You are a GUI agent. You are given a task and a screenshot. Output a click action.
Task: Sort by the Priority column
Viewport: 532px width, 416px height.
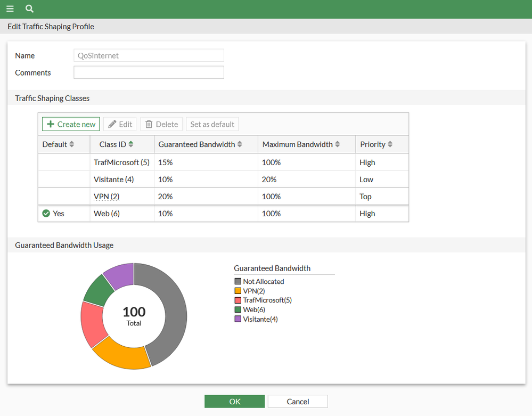coord(390,144)
